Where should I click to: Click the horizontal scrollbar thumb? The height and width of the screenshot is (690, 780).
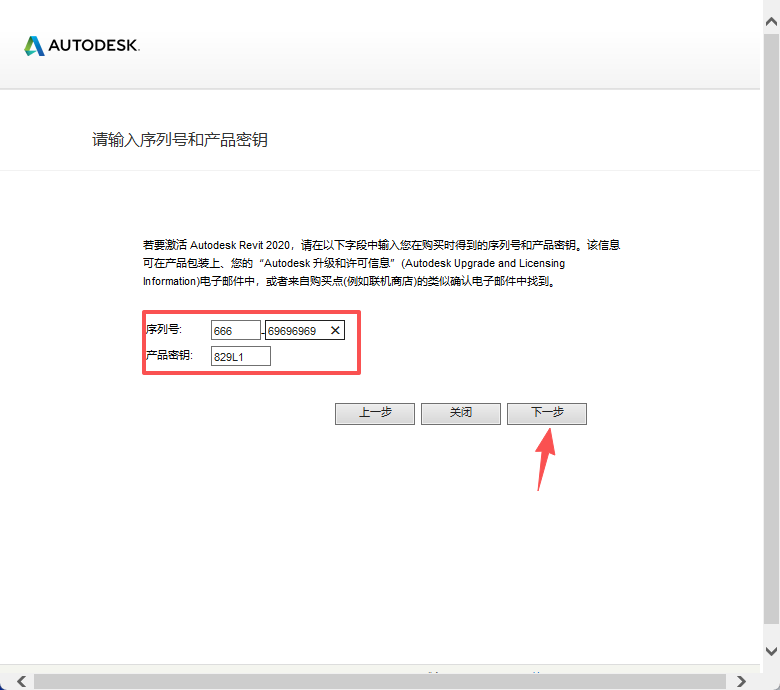coord(380,681)
